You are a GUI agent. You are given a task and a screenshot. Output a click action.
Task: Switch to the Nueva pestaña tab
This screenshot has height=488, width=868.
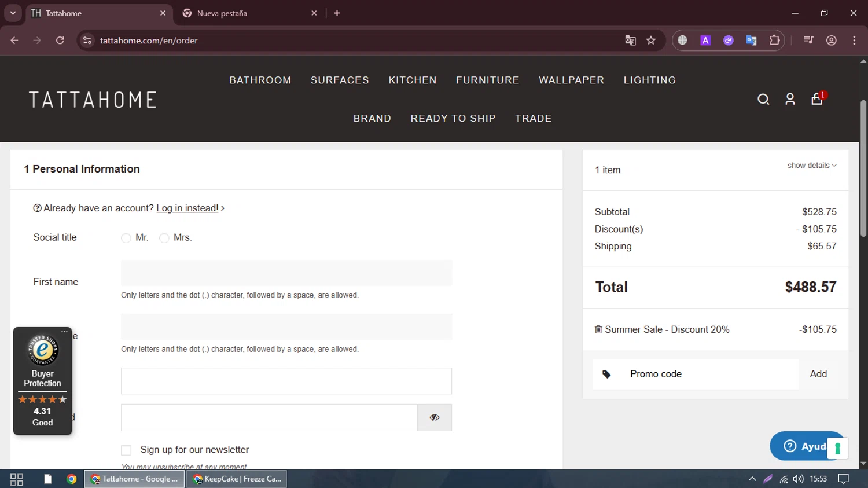coord(249,13)
